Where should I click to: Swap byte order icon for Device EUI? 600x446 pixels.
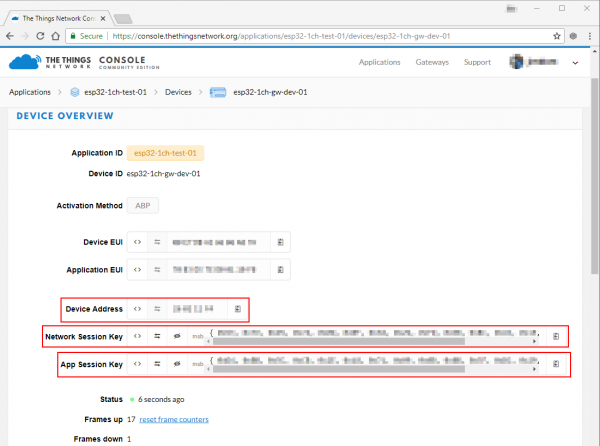(157, 242)
